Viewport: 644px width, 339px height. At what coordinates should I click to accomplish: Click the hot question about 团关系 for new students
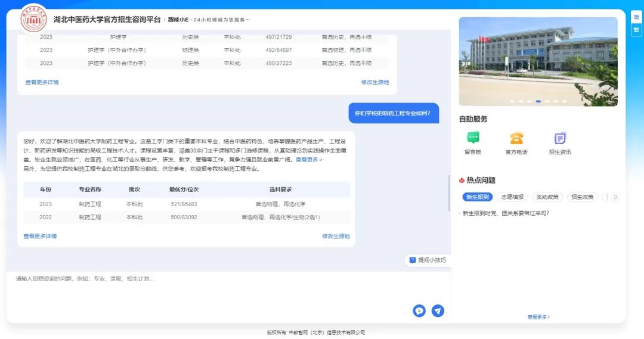click(506, 213)
